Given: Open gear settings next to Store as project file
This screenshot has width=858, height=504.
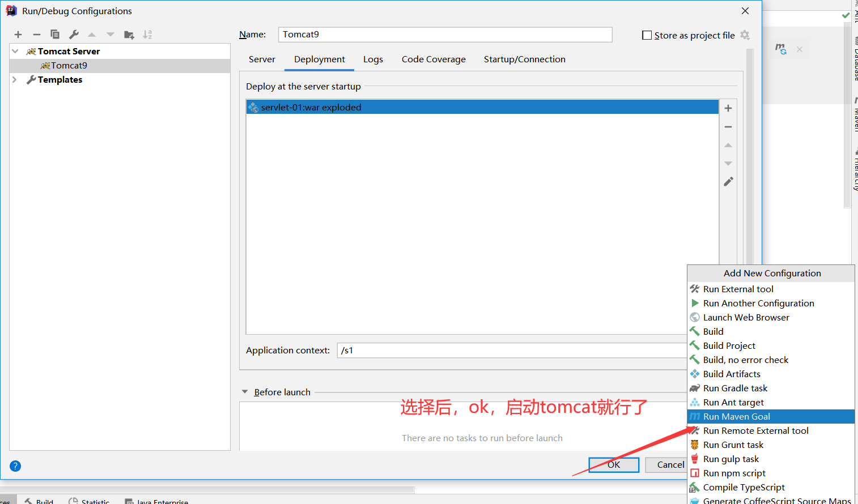Looking at the screenshot, I should [x=745, y=35].
